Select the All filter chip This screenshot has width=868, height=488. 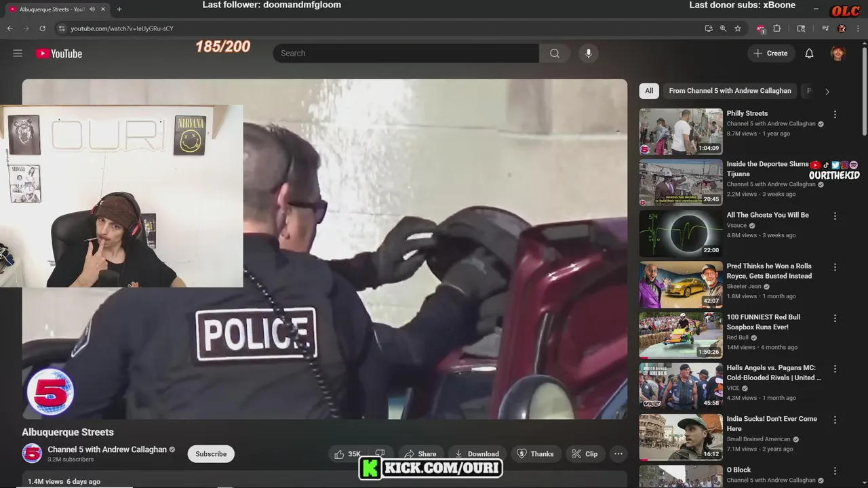[x=649, y=91]
